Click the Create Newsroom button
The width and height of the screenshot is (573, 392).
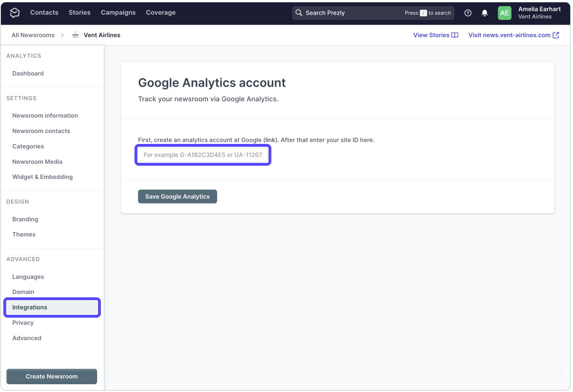tap(52, 376)
